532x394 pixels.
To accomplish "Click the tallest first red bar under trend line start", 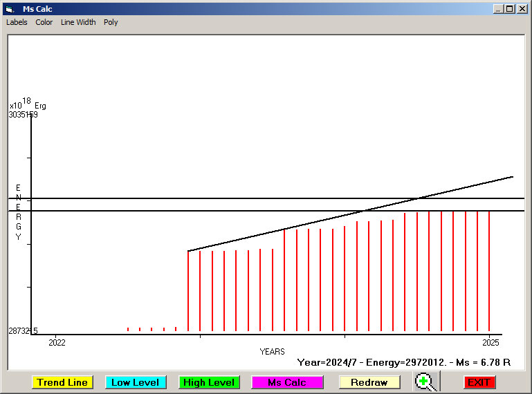I will click(188, 290).
